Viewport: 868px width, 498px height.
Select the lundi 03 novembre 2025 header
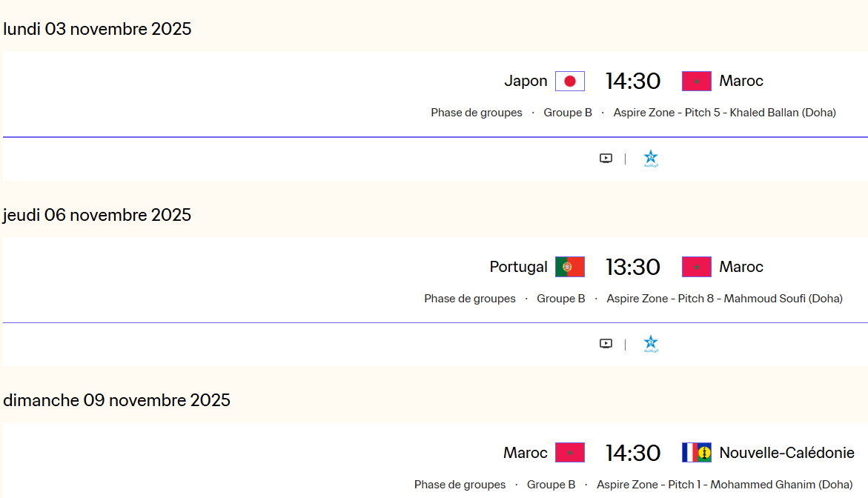(97, 29)
